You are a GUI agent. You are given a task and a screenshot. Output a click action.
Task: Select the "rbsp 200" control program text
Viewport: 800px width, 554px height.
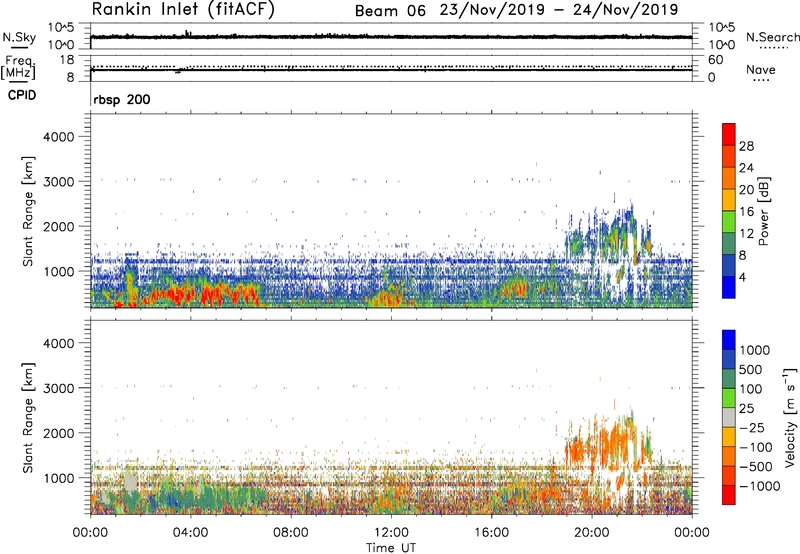[x=122, y=99]
